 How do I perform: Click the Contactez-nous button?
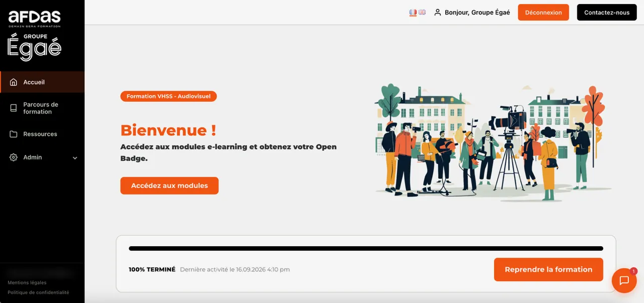coord(607,13)
